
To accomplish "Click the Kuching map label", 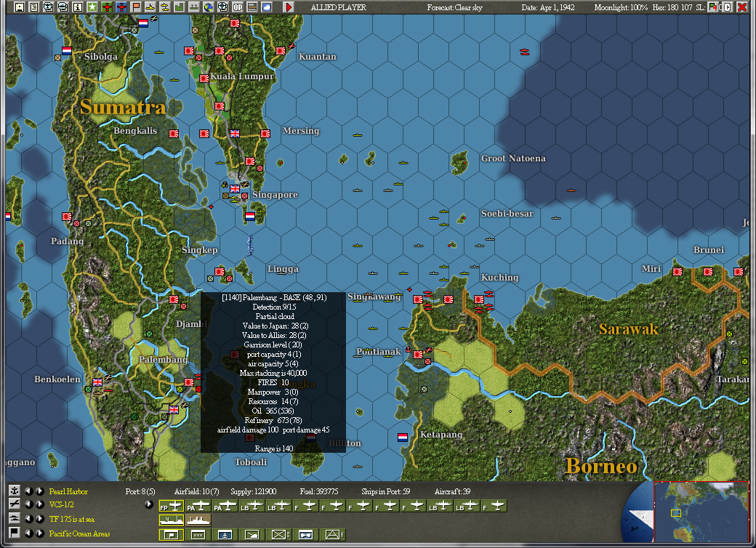I will coord(500,278).
